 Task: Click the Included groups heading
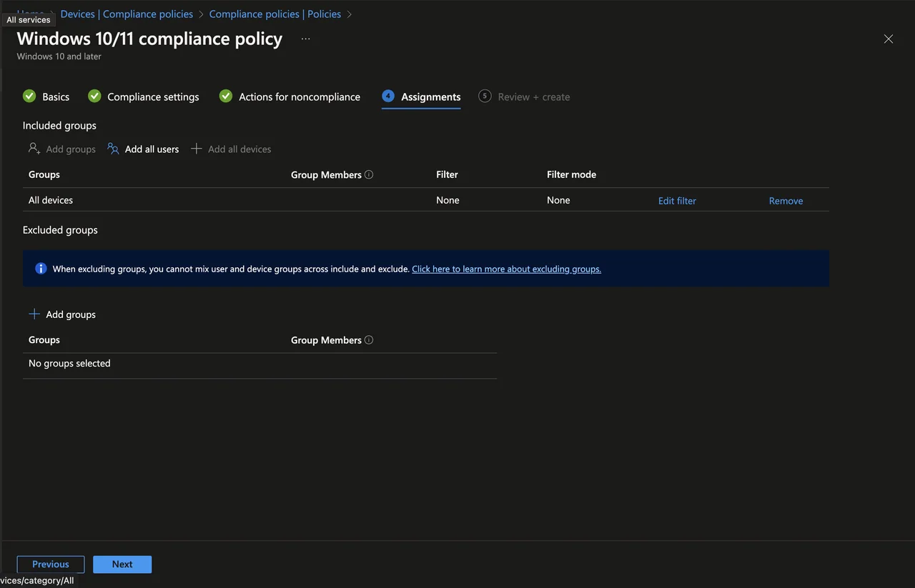tap(59, 125)
